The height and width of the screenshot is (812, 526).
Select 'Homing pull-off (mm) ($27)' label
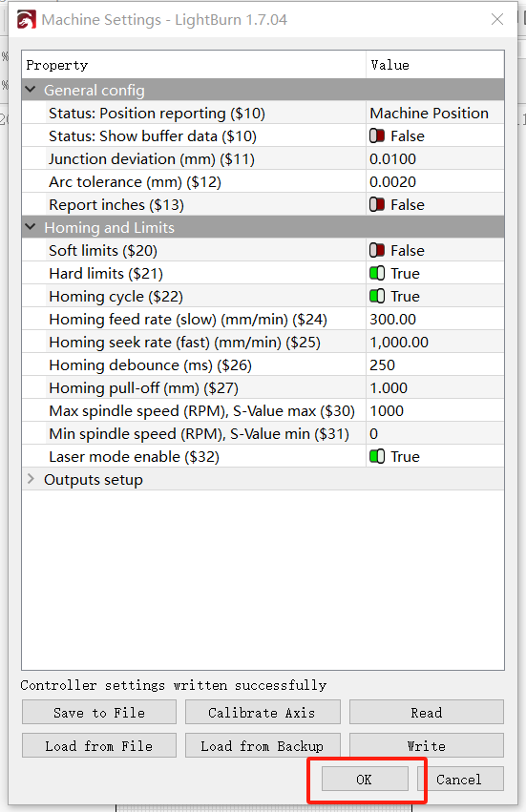point(143,388)
